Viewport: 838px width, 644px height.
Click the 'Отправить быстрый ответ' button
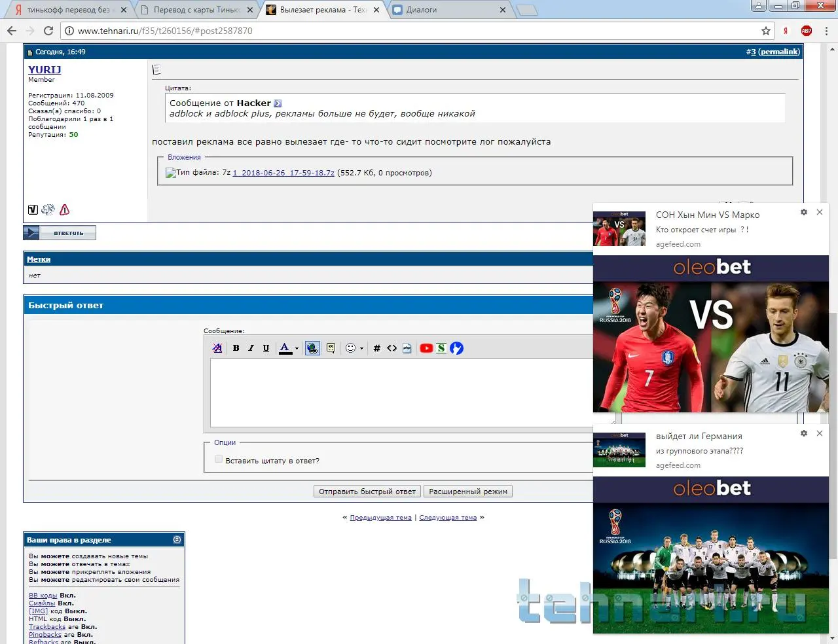tap(367, 492)
